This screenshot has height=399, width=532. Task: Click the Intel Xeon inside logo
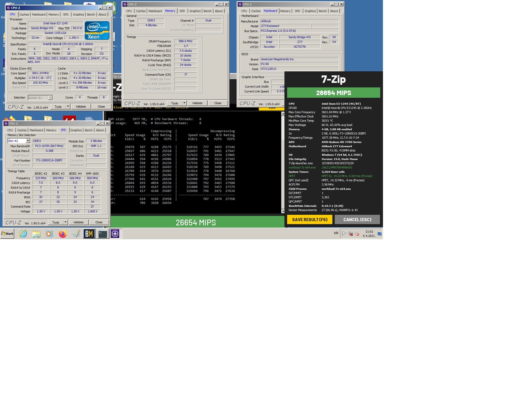(x=97, y=31)
